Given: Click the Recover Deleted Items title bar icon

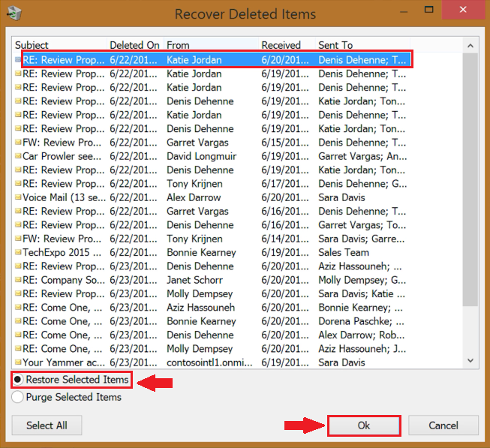Looking at the screenshot, I should [x=14, y=14].
